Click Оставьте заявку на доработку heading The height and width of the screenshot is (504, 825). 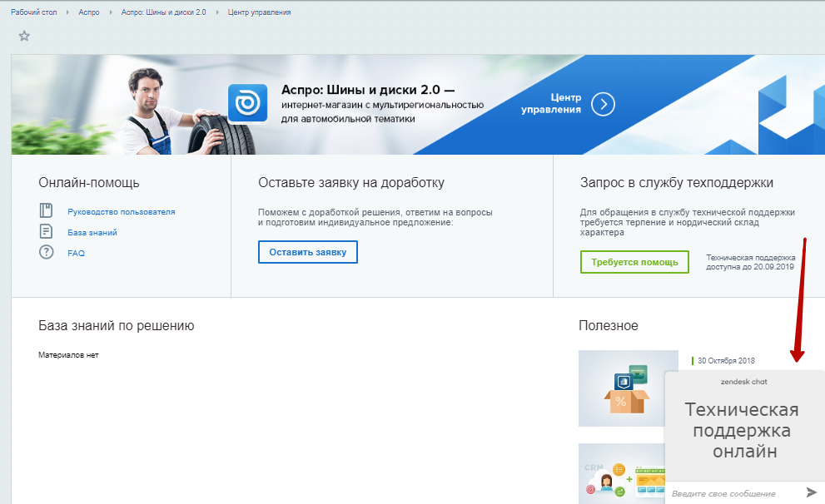351,183
